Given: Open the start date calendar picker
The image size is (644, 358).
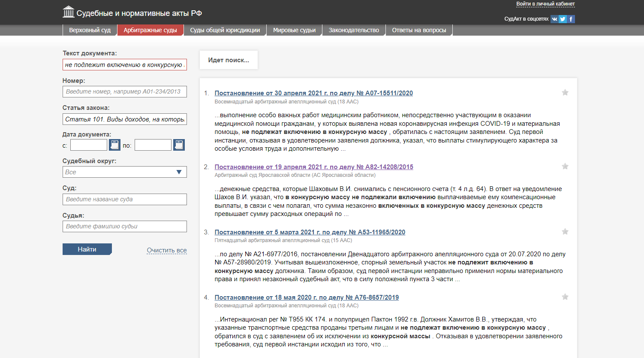Looking at the screenshot, I should (114, 145).
